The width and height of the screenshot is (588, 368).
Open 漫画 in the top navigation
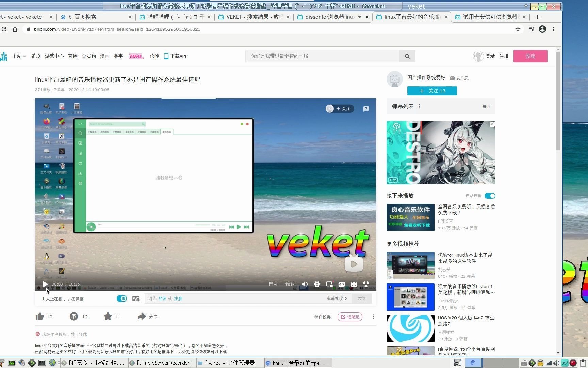point(105,56)
